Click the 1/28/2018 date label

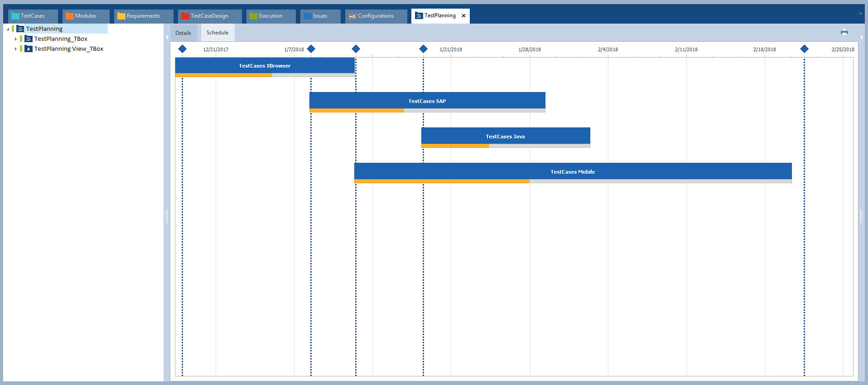[530, 49]
